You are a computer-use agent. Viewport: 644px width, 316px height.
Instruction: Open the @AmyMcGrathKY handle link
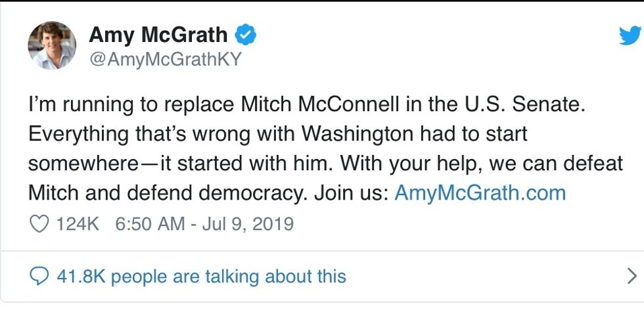point(164,60)
